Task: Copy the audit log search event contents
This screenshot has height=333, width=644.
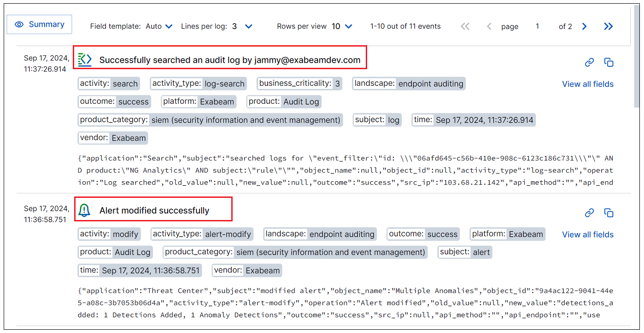Action: tap(609, 62)
